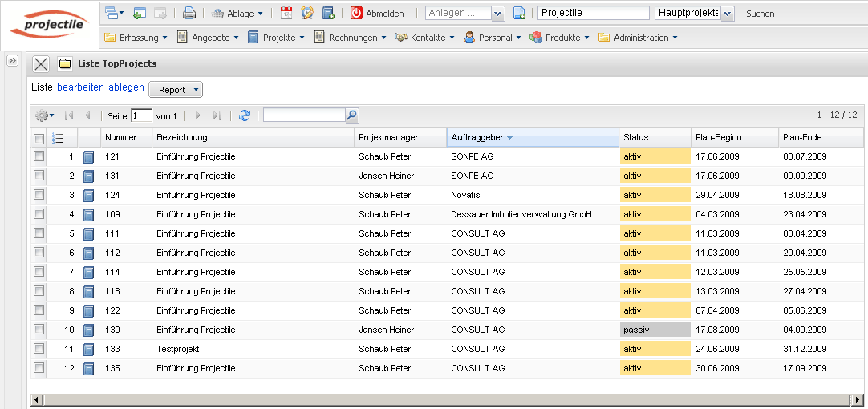Select checkbox for Testprojekt row 133
The image size is (868, 409).
point(39,349)
